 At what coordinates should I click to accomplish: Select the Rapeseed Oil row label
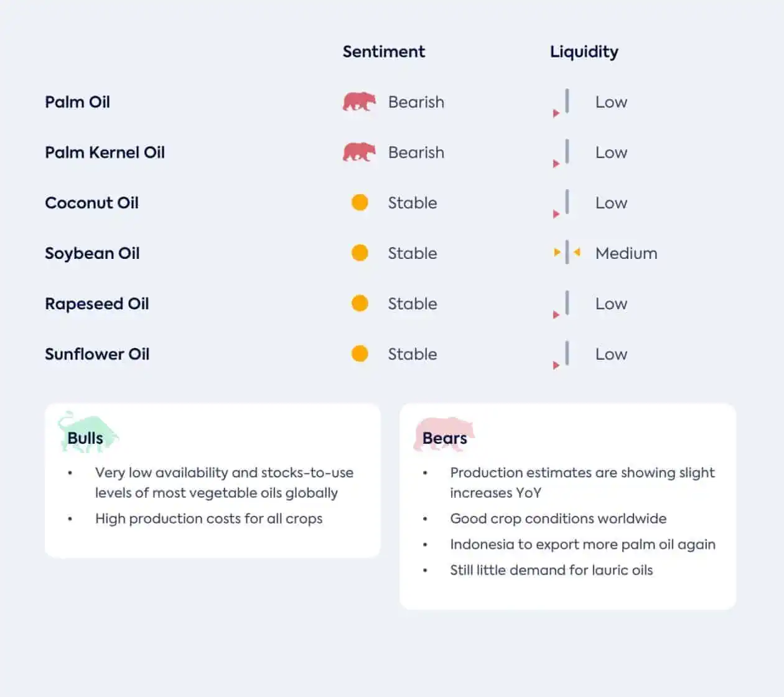coord(97,304)
